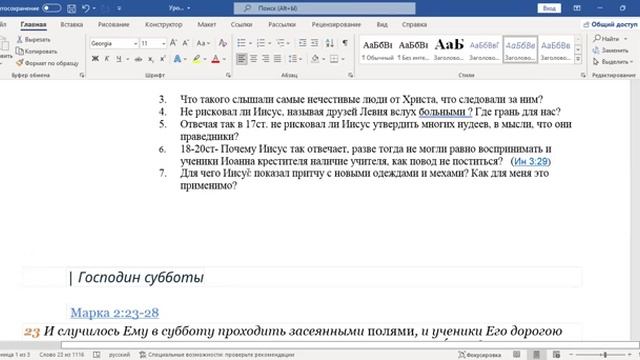Open the Рецензирование tab
Screen dimensions: 640x360
tap(336, 24)
